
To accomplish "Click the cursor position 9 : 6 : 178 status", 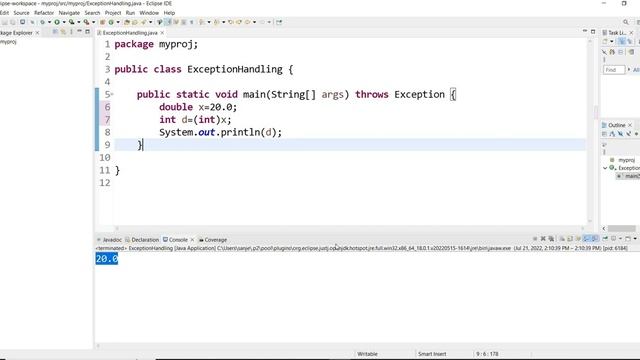I will 487,354.
